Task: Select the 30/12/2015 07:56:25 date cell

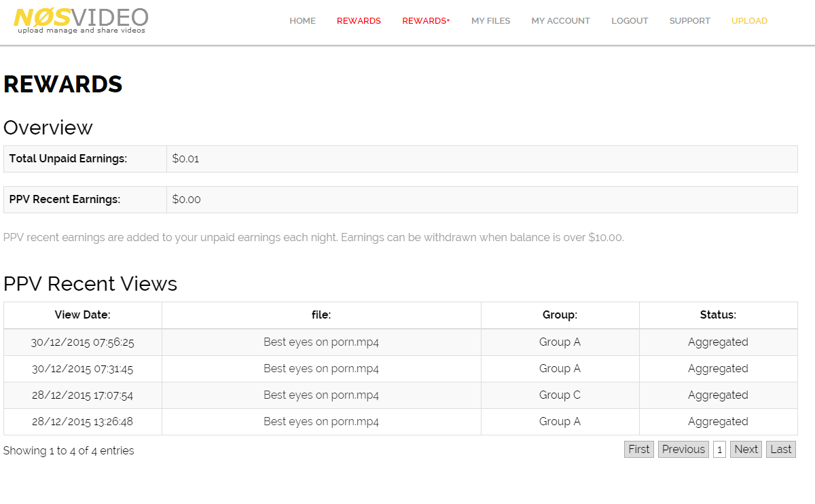Action: click(83, 342)
